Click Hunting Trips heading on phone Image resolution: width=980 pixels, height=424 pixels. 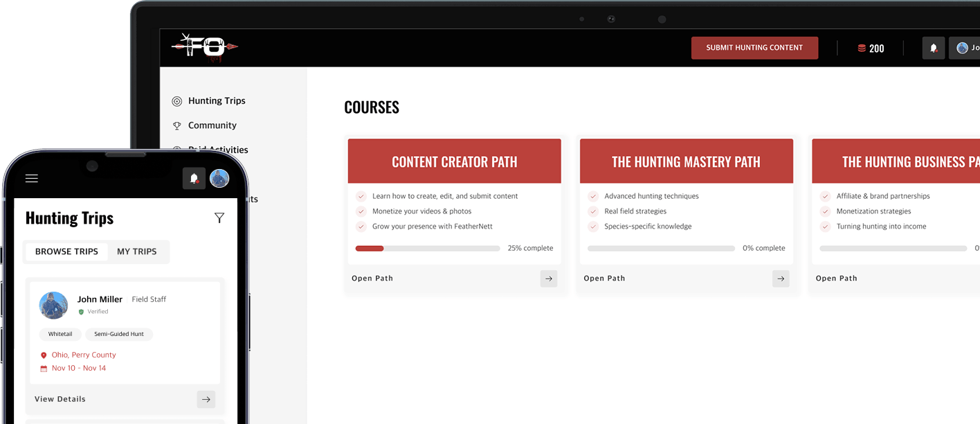click(x=69, y=218)
